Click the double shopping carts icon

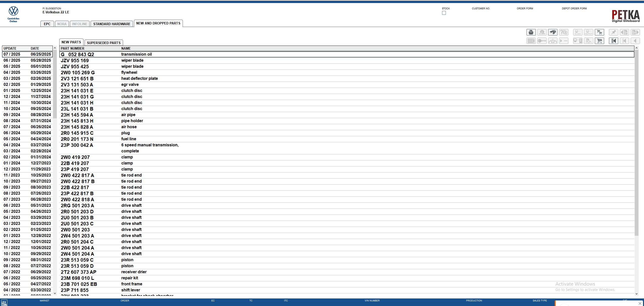pos(599,32)
